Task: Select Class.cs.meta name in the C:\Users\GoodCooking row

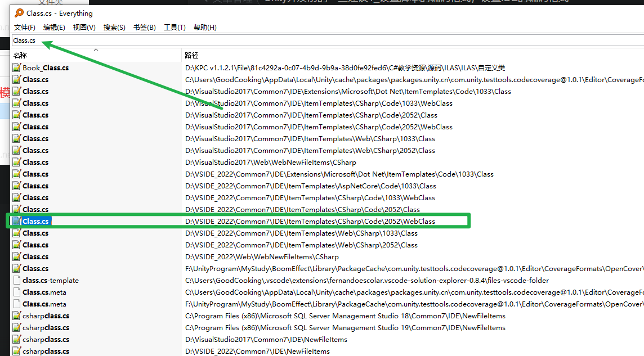Action: point(44,292)
